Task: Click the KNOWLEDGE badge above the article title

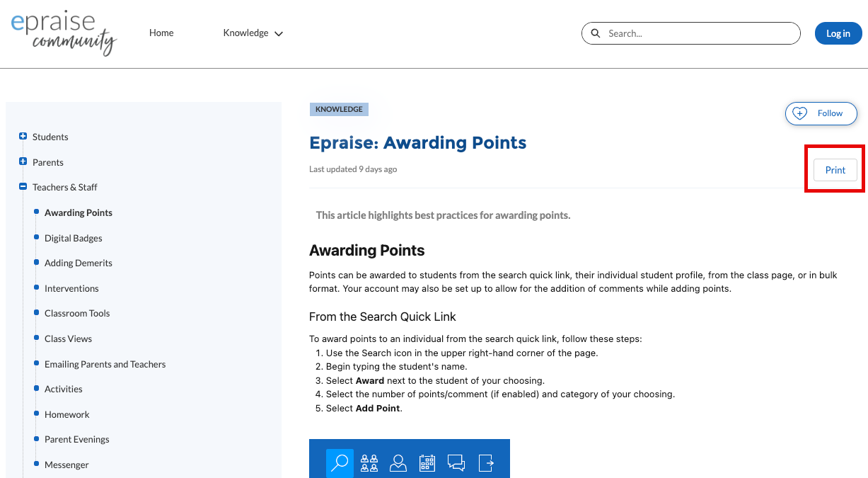Action: point(338,109)
